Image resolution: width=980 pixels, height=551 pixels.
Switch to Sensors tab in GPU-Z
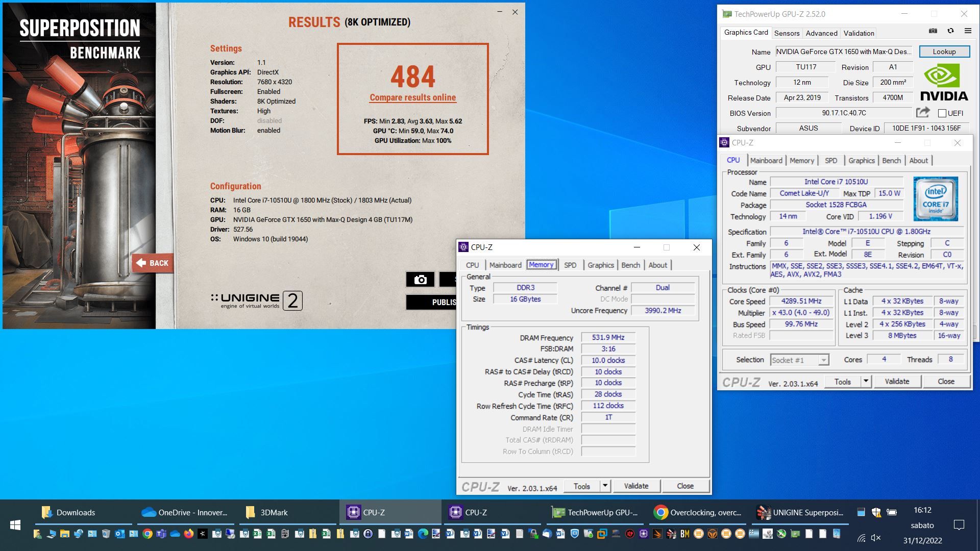[x=787, y=33]
